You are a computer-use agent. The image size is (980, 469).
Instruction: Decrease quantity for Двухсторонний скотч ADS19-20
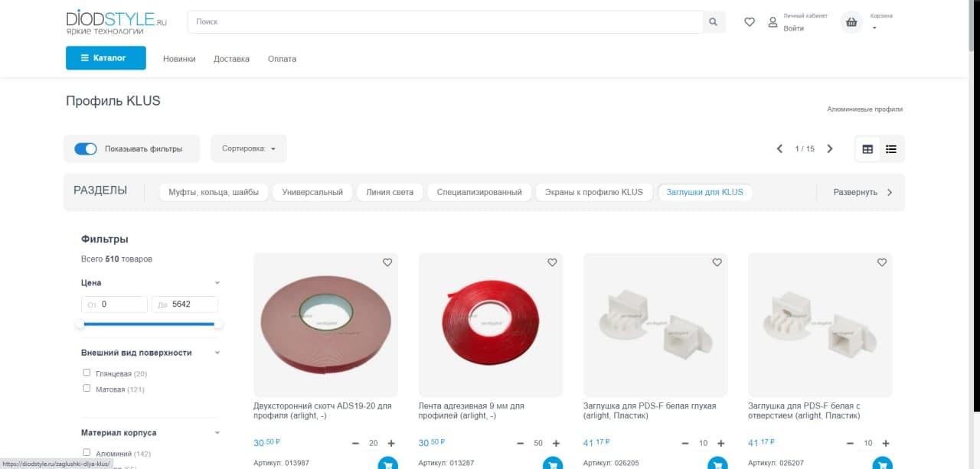(x=356, y=443)
